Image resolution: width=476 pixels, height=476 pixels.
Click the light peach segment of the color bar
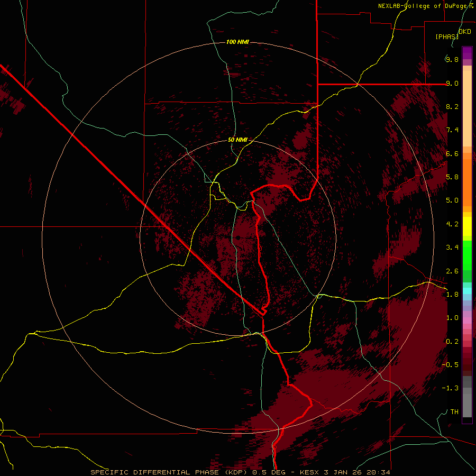click(467, 108)
